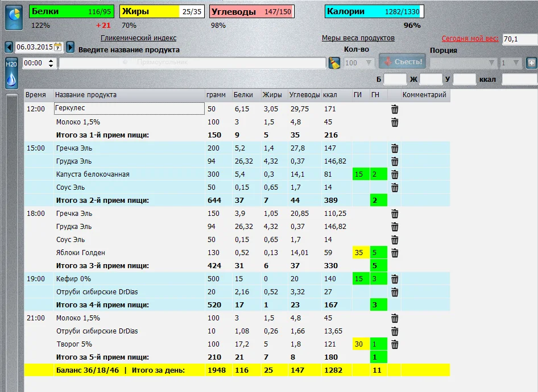Go to previous day with left arrow
Image resolution: width=538 pixels, height=392 pixels.
pos(9,47)
